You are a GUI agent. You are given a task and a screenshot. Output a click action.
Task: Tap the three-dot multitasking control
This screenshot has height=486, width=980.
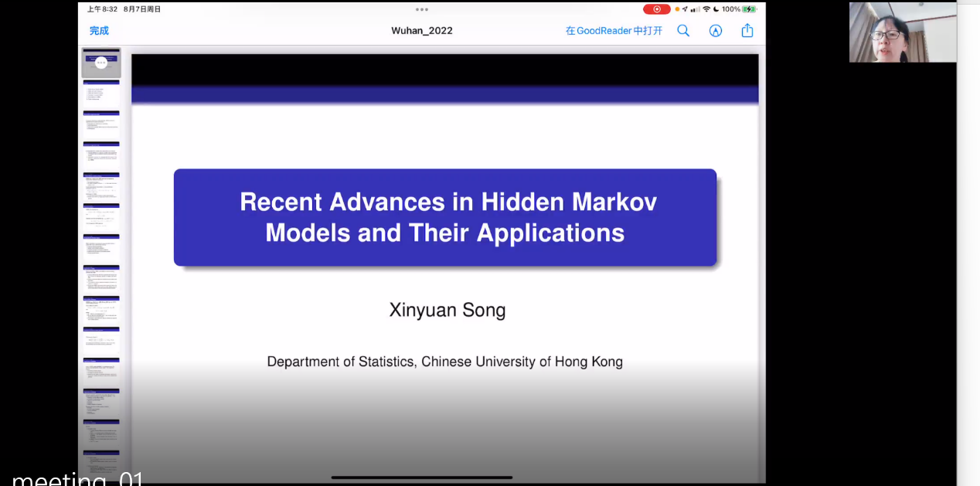pyautogui.click(x=421, y=9)
